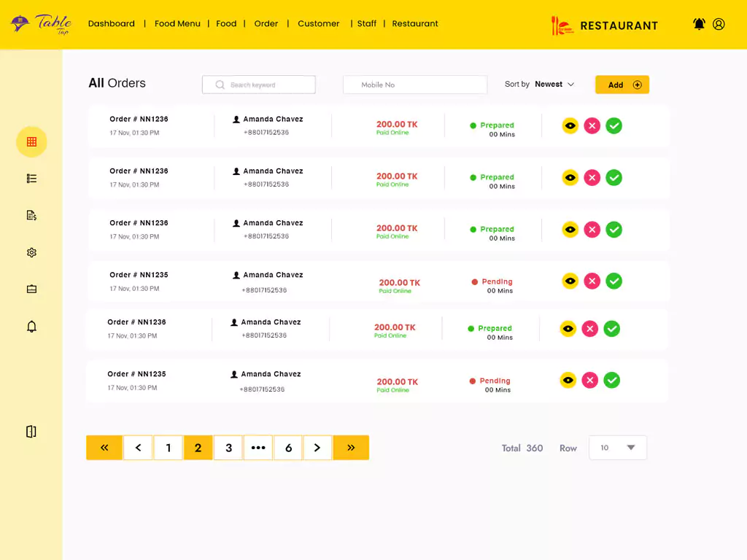
Task: Toggle the eye icon on first Pending order
Action: point(570,281)
